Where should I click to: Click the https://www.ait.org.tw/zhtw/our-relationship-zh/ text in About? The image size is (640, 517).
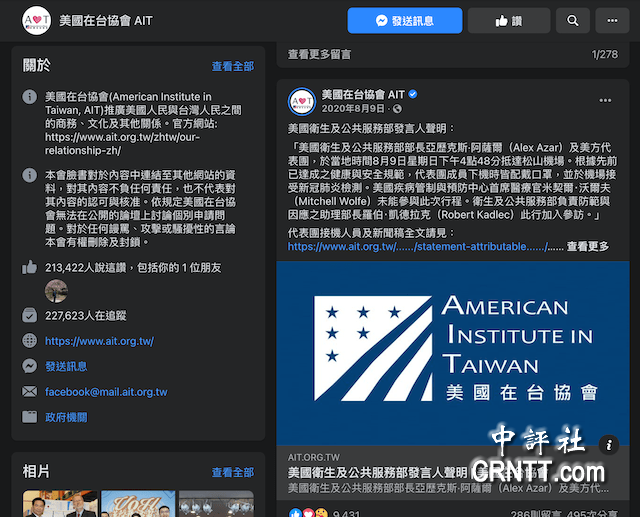click(122, 144)
